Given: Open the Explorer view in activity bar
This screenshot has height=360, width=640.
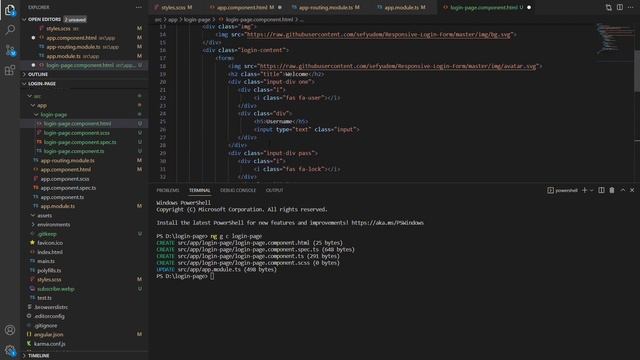Looking at the screenshot, I should [10, 10].
